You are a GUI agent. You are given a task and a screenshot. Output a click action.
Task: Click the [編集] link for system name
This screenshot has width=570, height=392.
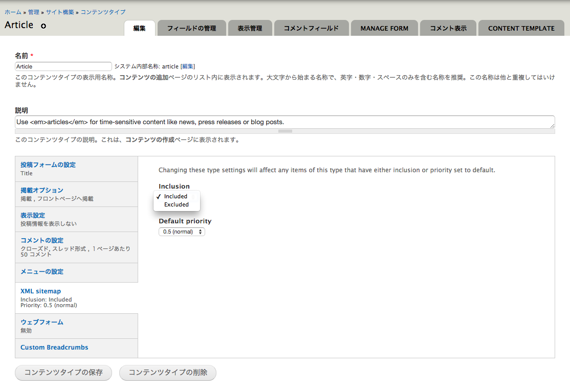[x=187, y=66]
